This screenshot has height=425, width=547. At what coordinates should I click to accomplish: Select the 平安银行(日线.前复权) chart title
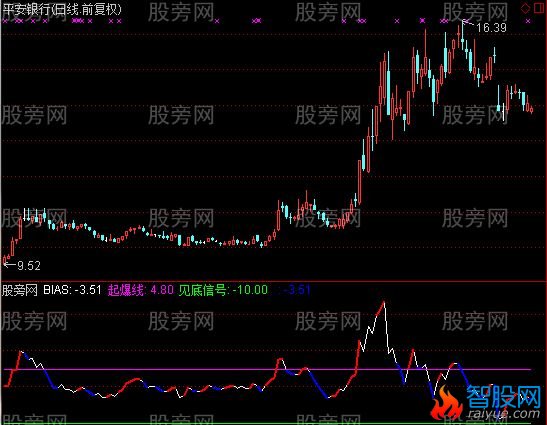pyautogui.click(x=62, y=9)
